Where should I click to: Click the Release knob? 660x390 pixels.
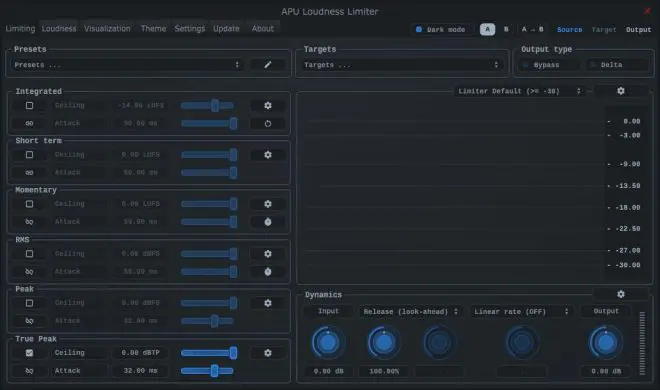(383, 342)
